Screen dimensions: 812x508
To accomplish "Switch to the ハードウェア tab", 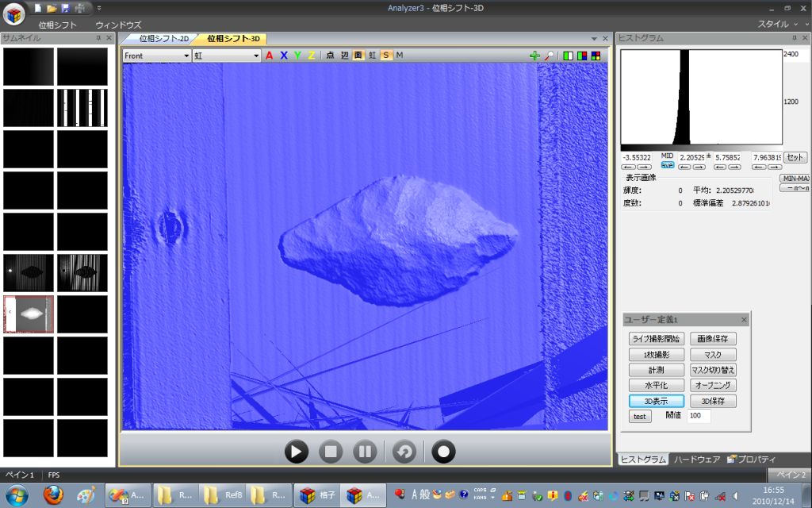I will (x=696, y=460).
